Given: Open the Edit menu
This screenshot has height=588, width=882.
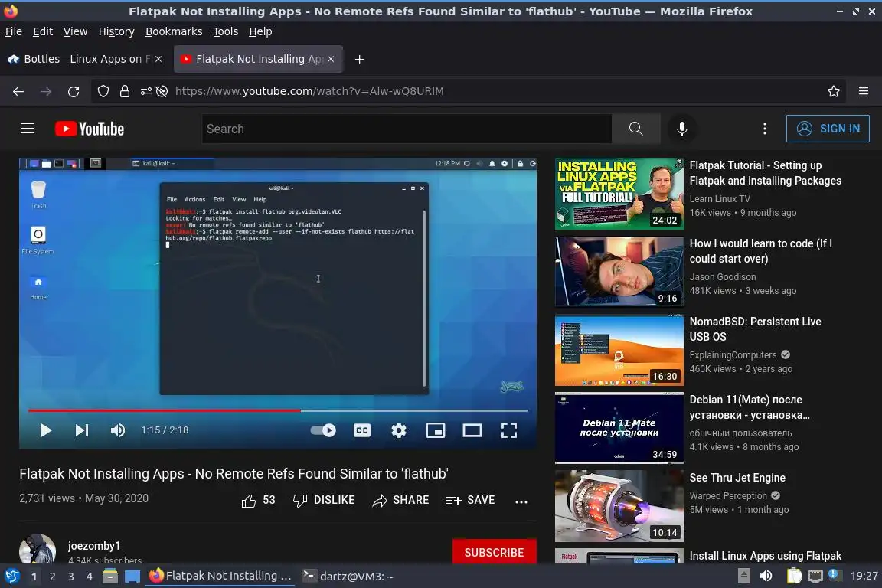Looking at the screenshot, I should [x=43, y=31].
